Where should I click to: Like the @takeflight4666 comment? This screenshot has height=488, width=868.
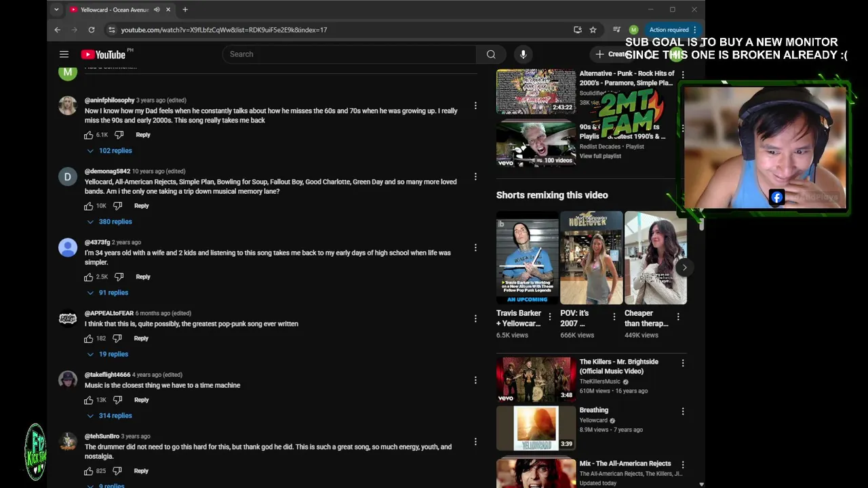tap(89, 400)
